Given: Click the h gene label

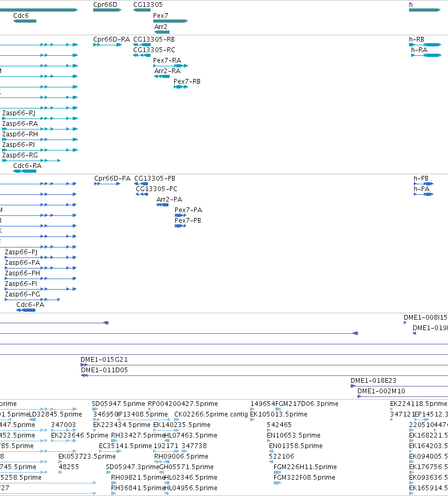Looking at the screenshot, I should click(x=411, y=5).
